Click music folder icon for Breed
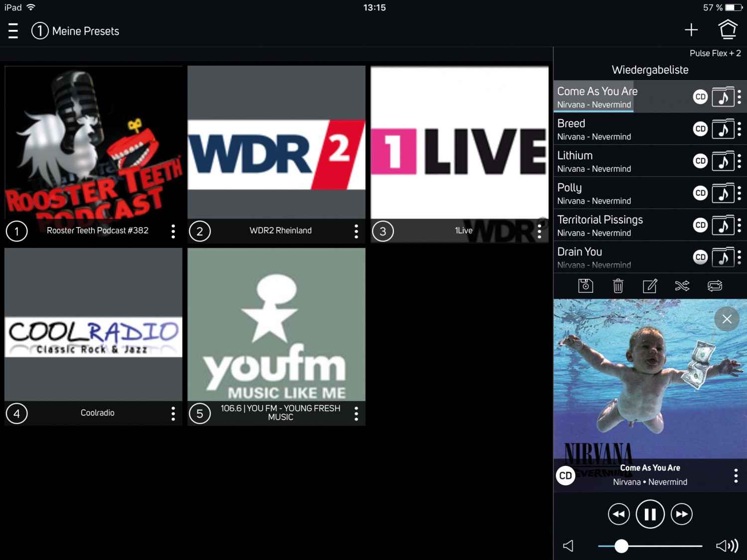Image resolution: width=747 pixels, height=560 pixels. pyautogui.click(x=723, y=129)
